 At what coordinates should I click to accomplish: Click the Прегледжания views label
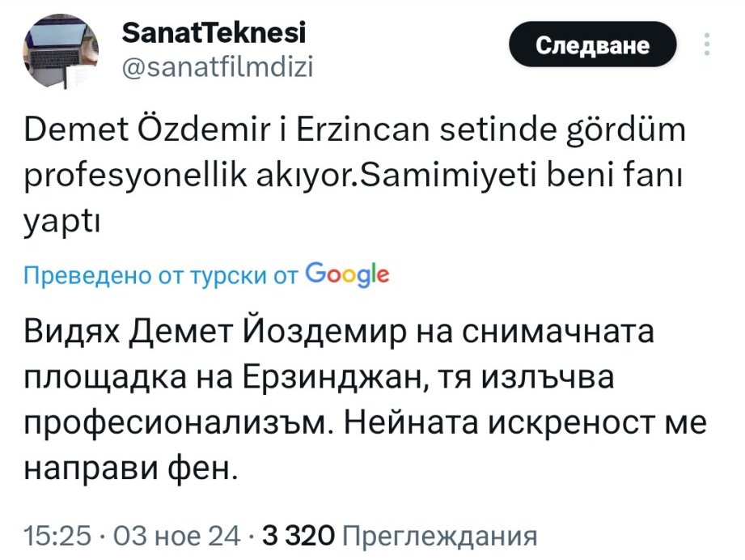[441, 535]
